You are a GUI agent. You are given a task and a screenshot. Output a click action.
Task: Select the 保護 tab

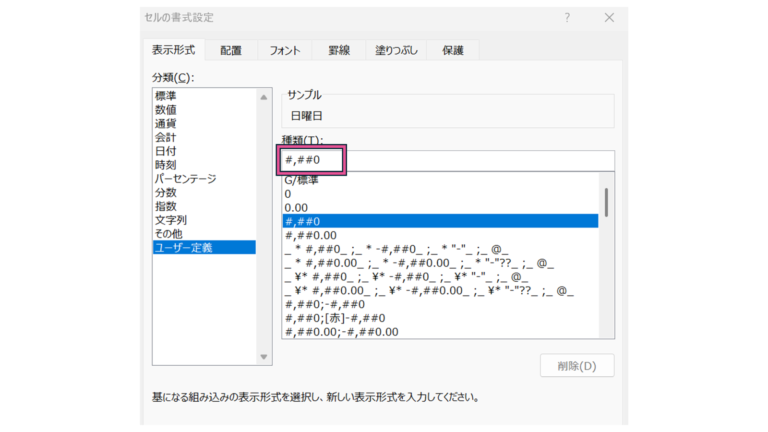click(453, 50)
